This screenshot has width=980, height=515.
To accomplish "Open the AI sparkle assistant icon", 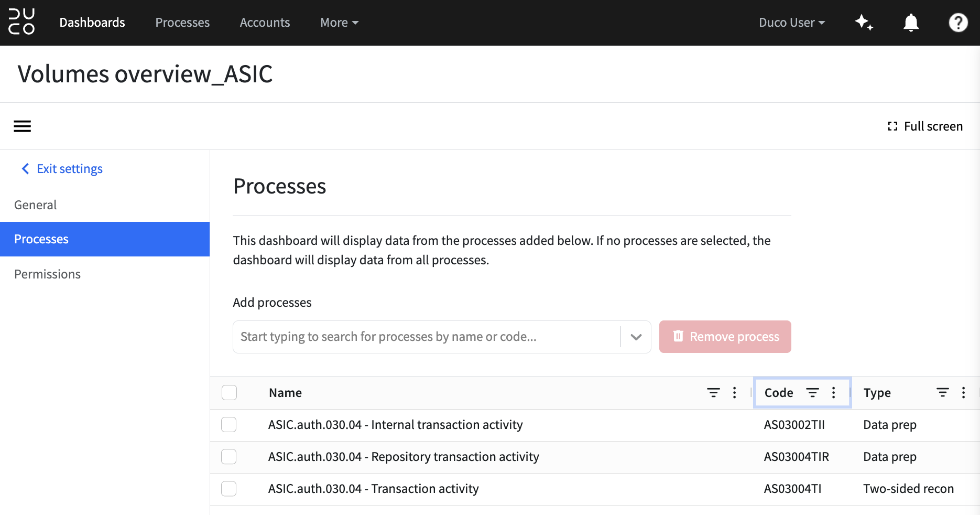I will point(864,23).
